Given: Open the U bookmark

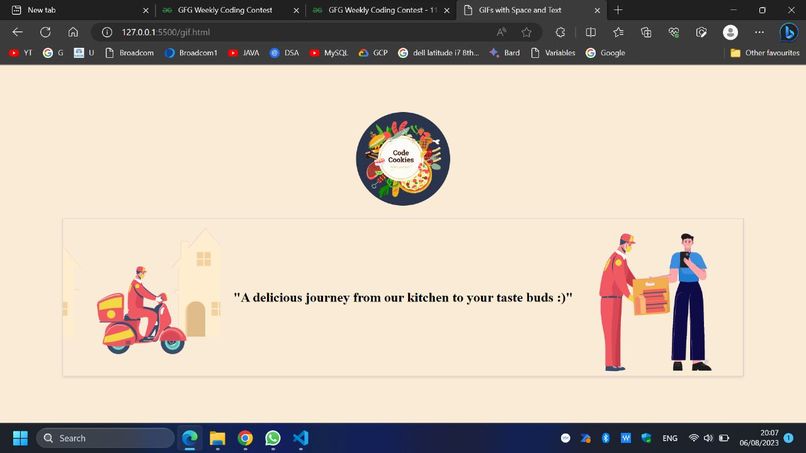Looking at the screenshot, I should [84, 52].
